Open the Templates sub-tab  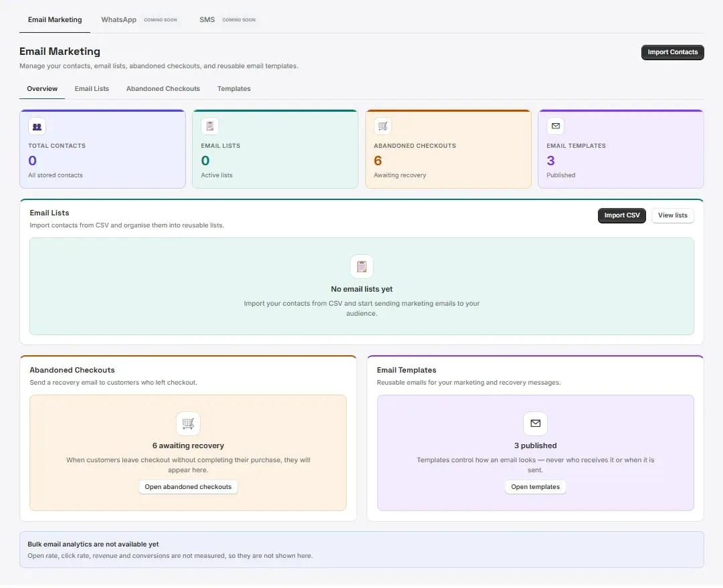(x=234, y=89)
